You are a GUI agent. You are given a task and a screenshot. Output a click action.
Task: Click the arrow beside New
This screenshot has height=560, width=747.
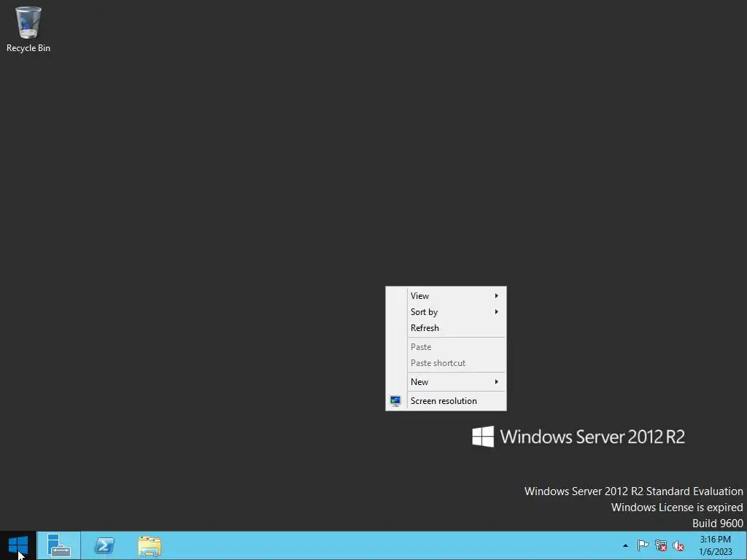496,382
